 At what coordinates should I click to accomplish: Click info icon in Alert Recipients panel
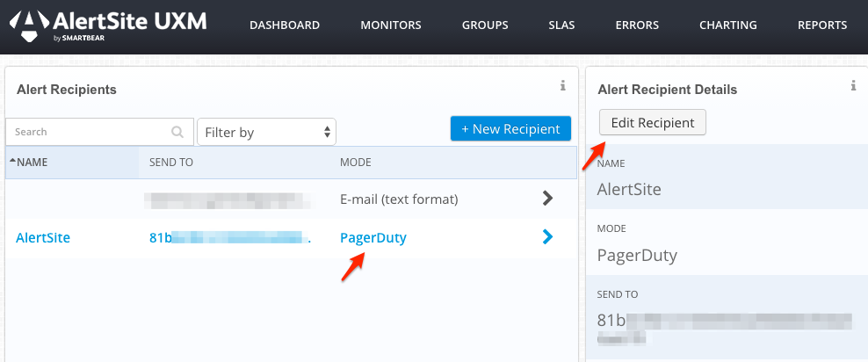[x=562, y=85]
